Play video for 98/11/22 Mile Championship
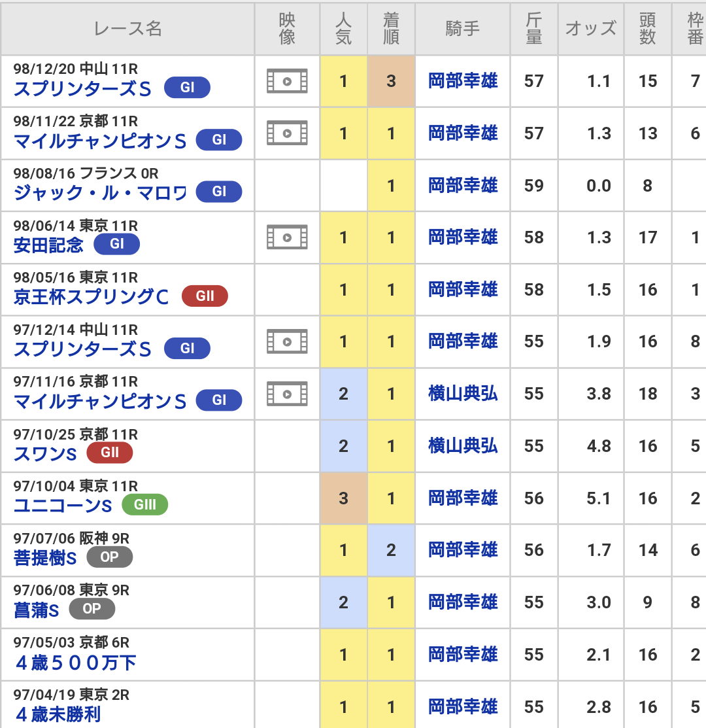The image size is (706, 728). (x=287, y=133)
